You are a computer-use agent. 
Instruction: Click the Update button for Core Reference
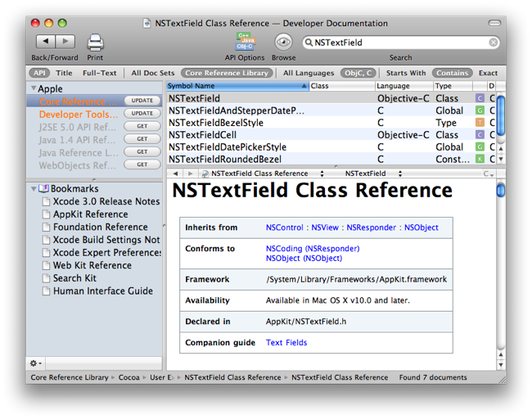coord(142,101)
